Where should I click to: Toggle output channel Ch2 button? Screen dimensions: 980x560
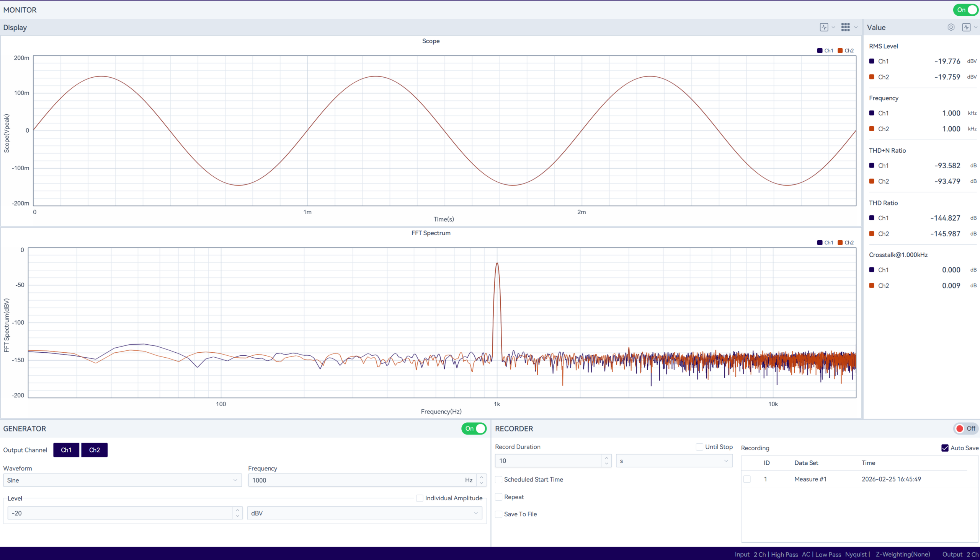coord(94,450)
